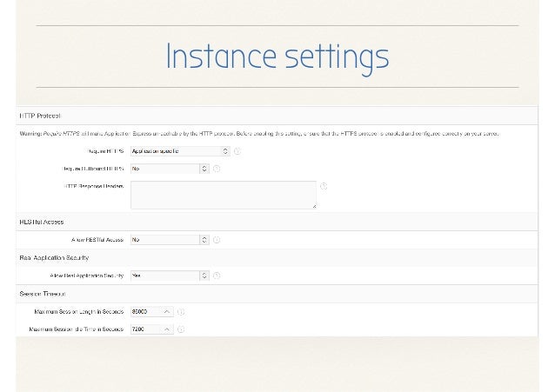This screenshot has height=392, width=555.
Task: Show help for Allow Real Application Security
Action: (217, 276)
